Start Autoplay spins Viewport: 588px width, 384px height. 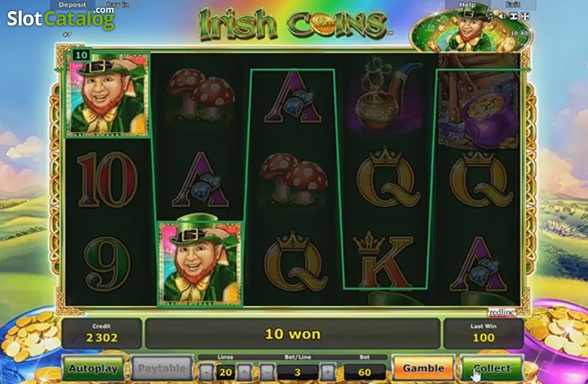pos(93,368)
